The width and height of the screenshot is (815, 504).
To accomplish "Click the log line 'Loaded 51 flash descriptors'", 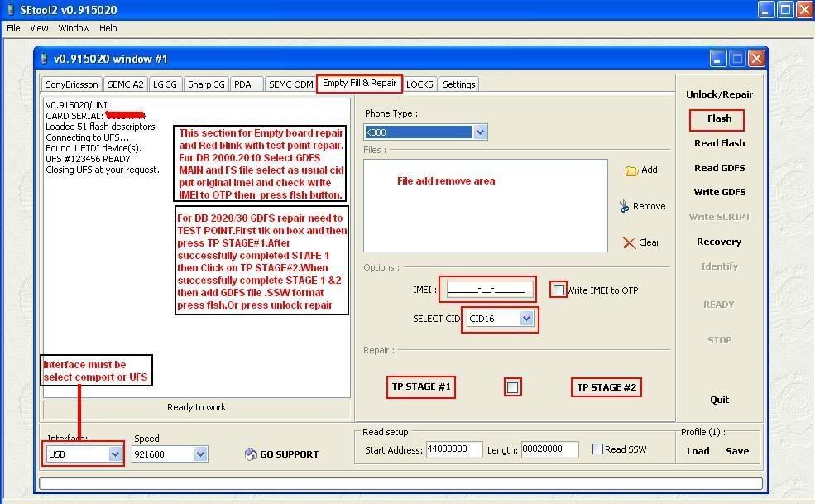I will pos(100,127).
